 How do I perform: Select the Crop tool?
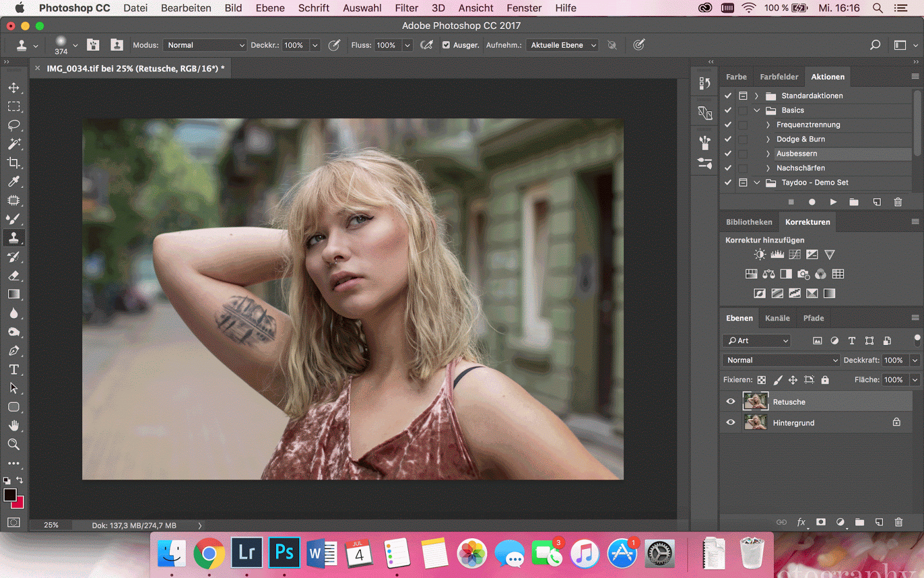click(14, 163)
